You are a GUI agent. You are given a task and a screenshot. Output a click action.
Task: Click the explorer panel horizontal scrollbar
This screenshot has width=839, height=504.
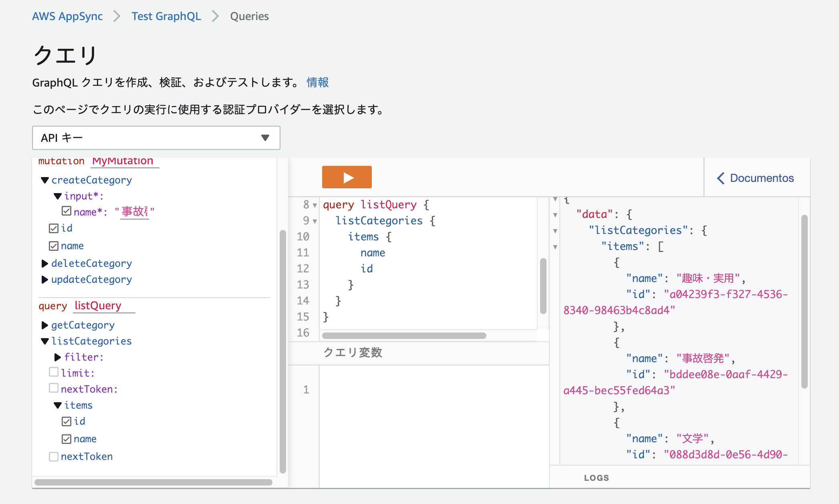pyautogui.click(x=153, y=482)
